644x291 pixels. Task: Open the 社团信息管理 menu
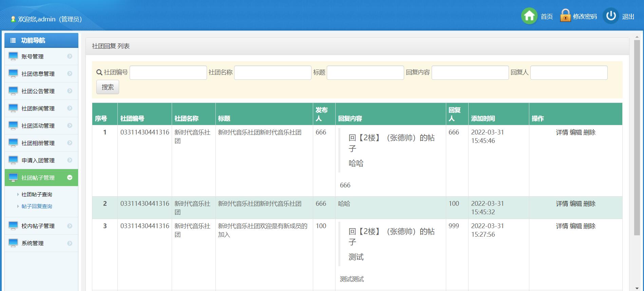[x=41, y=74]
